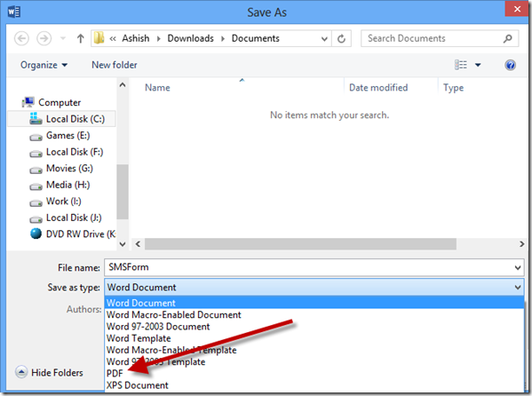Click the magnifier search icon
Image resolution: width=532 pixels, height=396 pixels.
(508, 38)
